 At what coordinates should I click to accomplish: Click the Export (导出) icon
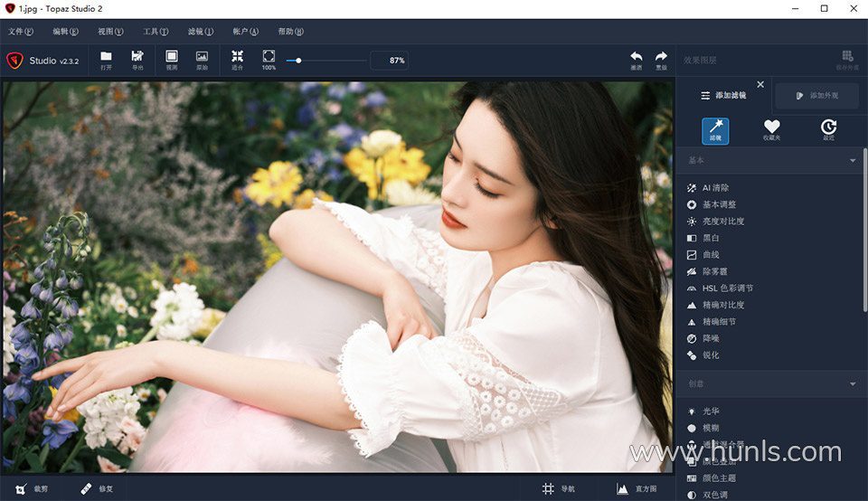tap(137, 59)
